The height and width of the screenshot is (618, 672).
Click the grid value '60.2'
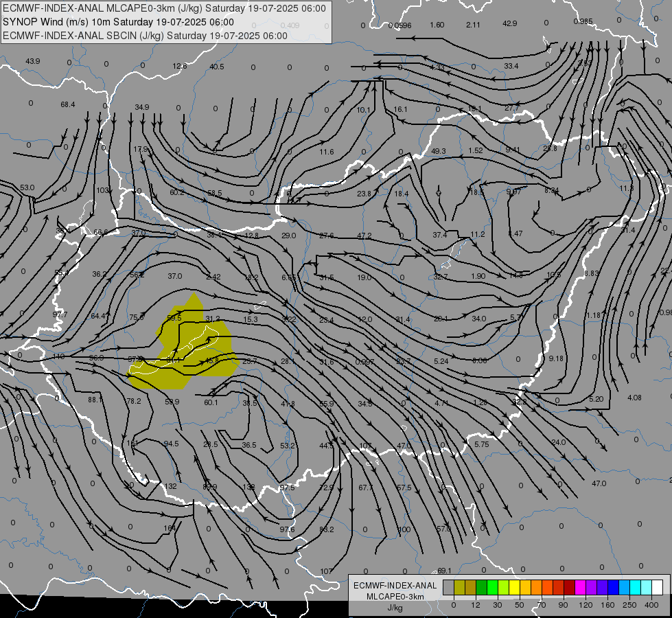point(177,192)
